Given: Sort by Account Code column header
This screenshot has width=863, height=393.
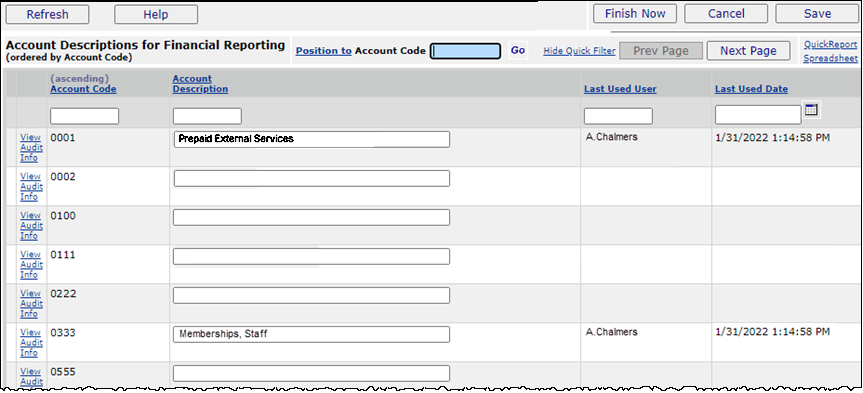Looking at the screenshot, I should click(83, 89).
